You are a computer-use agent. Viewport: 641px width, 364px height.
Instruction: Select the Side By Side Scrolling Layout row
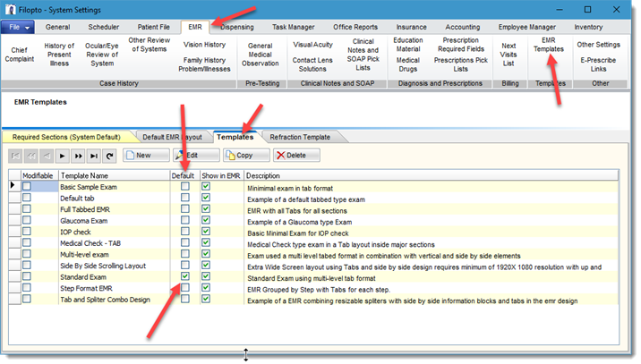(x=313, y=266)
